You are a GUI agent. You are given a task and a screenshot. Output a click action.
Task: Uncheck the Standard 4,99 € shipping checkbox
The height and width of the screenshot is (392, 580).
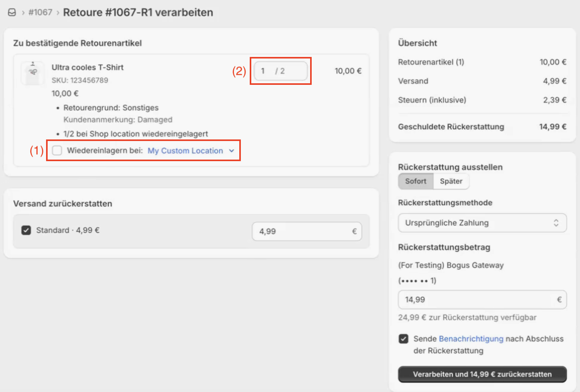26,230
